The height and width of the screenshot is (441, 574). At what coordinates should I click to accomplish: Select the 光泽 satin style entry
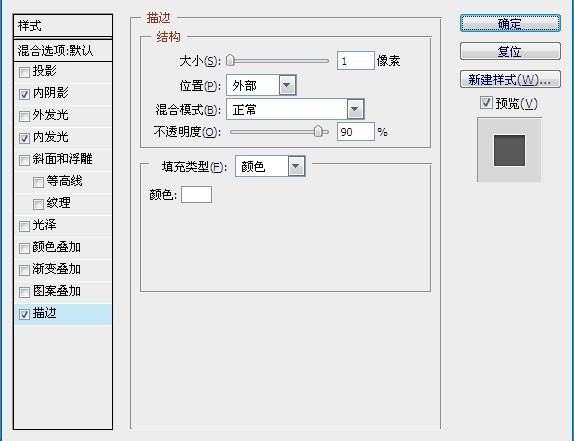pyautogui.click(x=63, y=225)
